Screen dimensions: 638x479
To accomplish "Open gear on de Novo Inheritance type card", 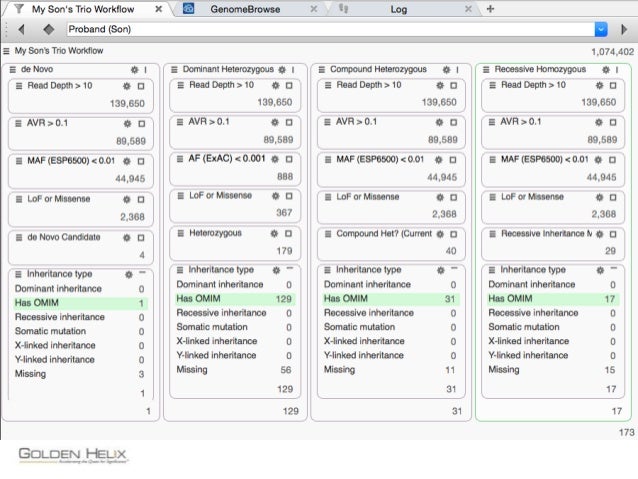I will click(129, 275).
